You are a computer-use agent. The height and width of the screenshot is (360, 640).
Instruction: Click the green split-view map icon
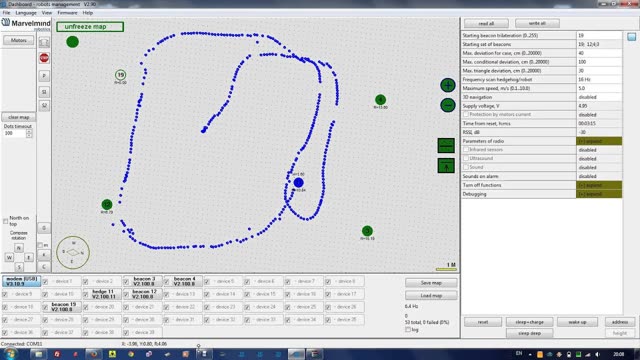tap(446, 145)
